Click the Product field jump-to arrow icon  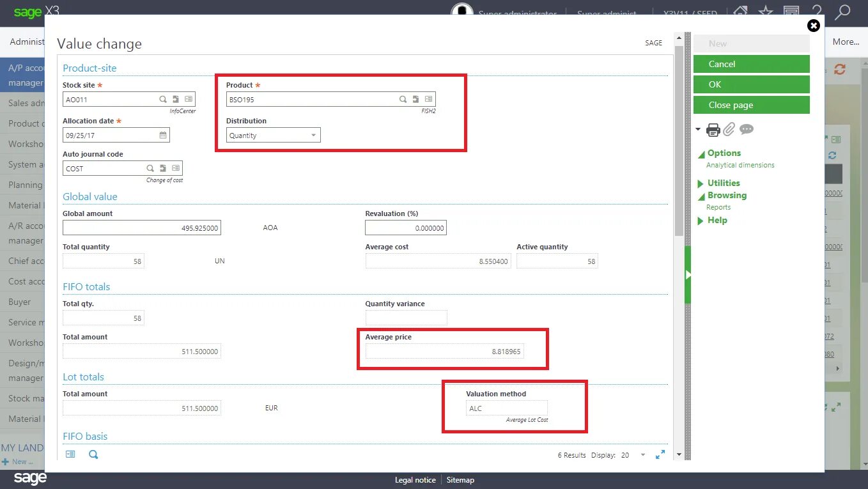click(416, 99)
